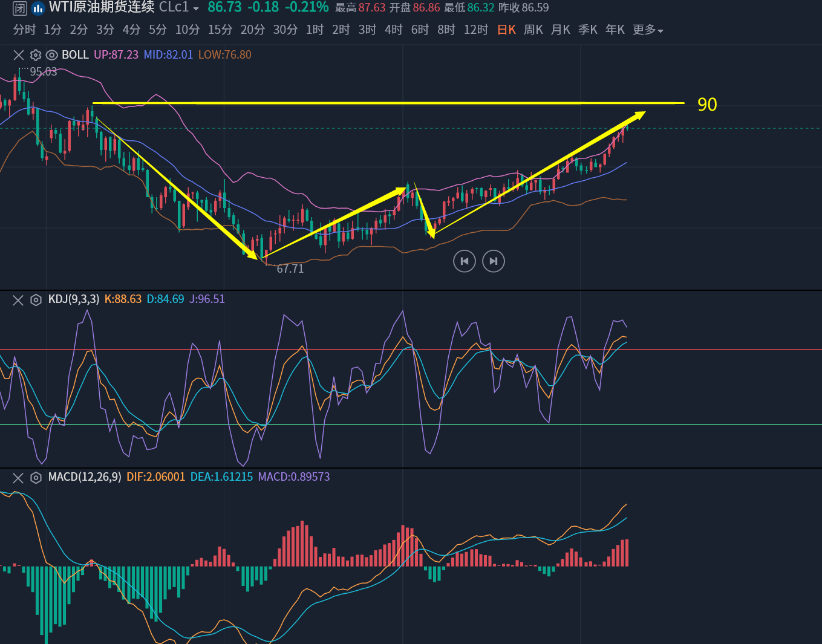Toggle BOLL indicator visibility eye

tap(52, 55)
